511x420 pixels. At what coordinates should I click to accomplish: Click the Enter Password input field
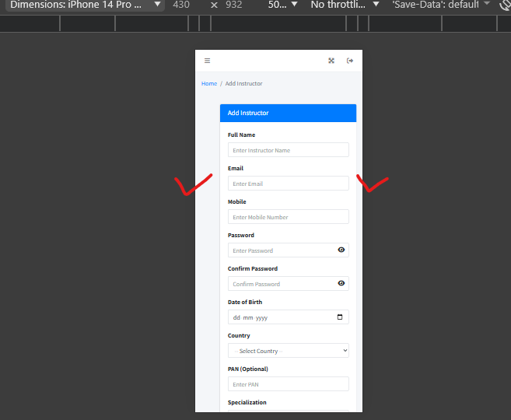click(x=288, y=250)
